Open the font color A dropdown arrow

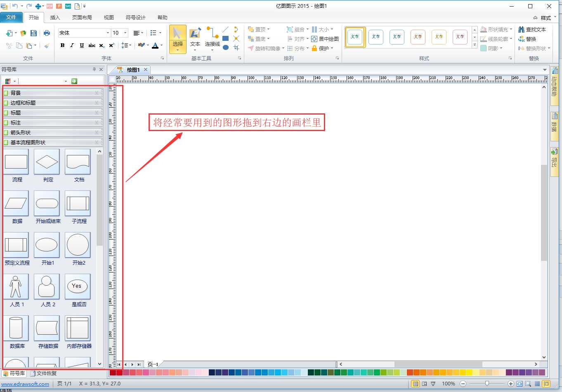click(161, 45)
